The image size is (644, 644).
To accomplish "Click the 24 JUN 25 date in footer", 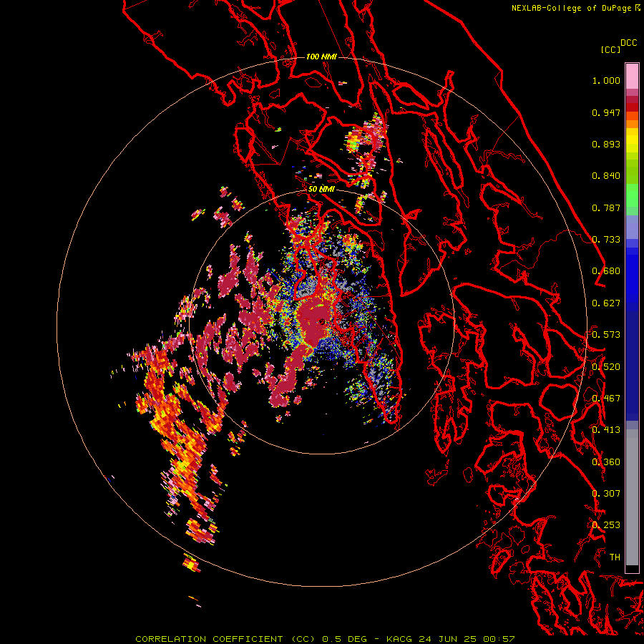I will (x=447, y=639).
